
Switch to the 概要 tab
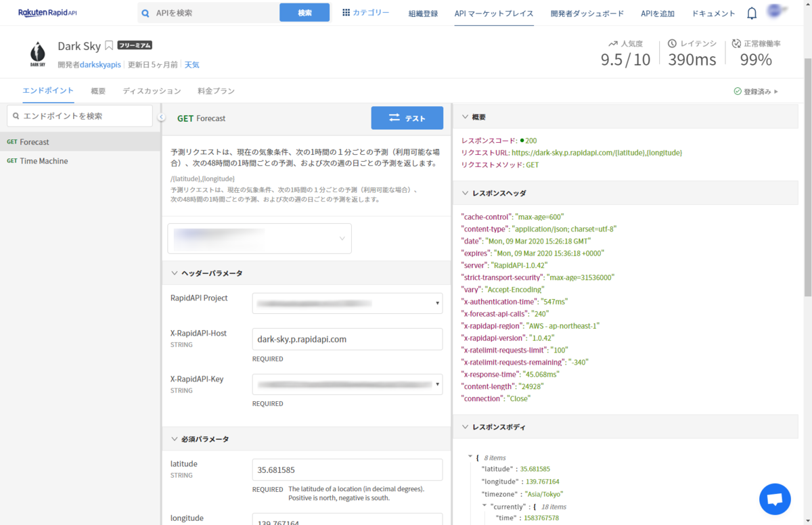[98, 91]
